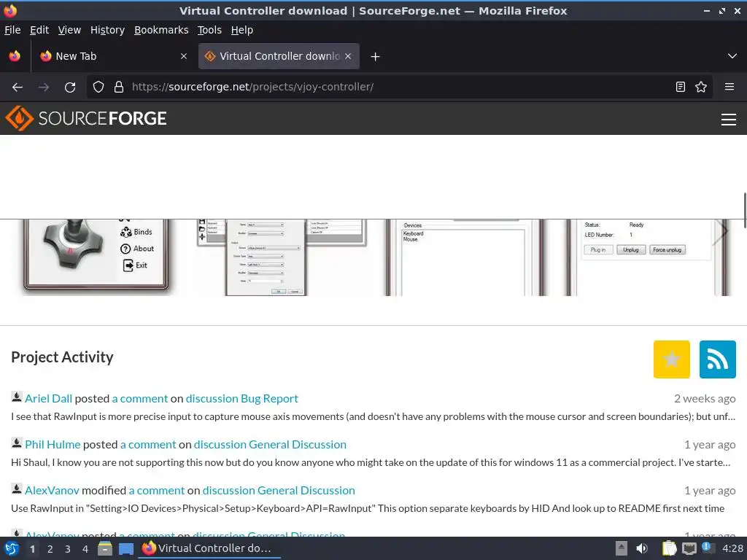Open AlexVanov's modified 'discussion General Discussion' link
The width and height of the screenshot is (747, 560).
coord(279,491)
